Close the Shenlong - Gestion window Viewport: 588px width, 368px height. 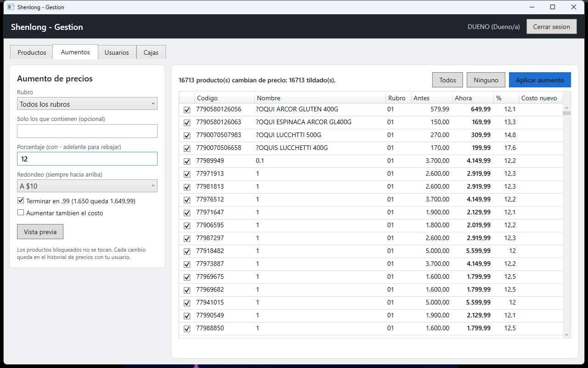pos(574,7)
